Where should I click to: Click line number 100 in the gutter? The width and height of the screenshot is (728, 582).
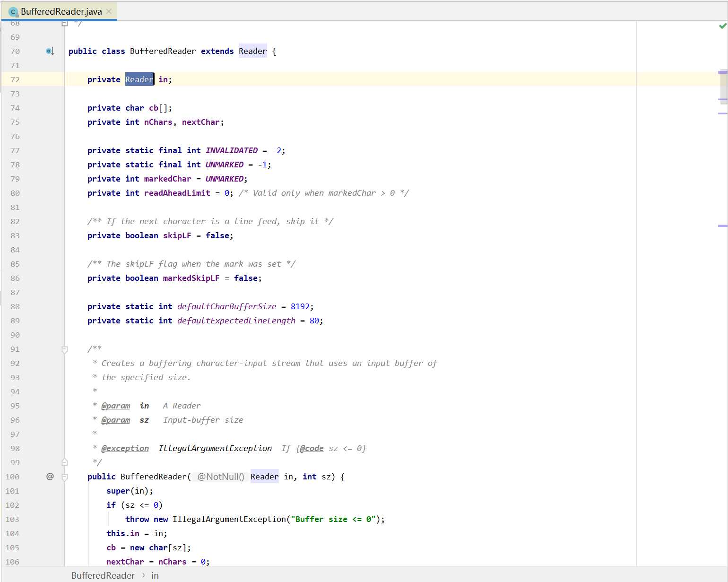click(x=13, y=477)
